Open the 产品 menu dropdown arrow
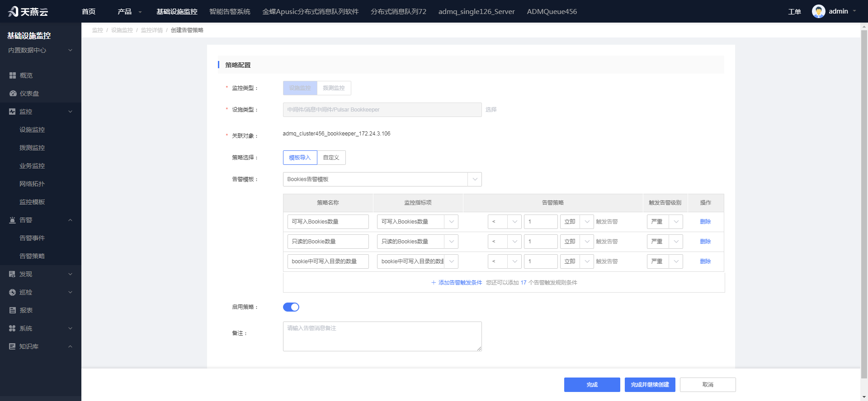This screenshot has width=868, height=401. [x=140, y=12]
